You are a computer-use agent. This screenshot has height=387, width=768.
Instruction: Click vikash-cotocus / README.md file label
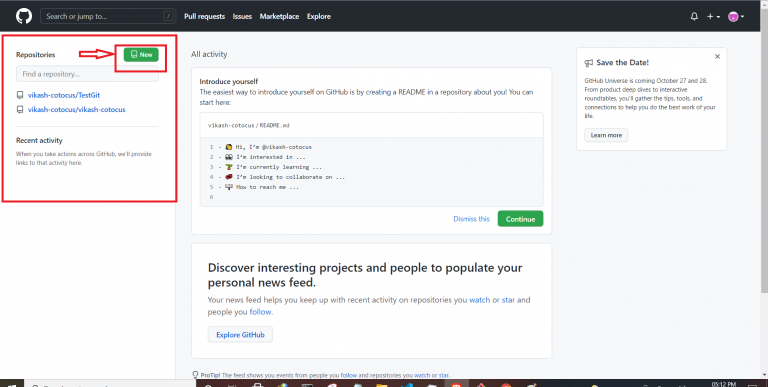click(x=249, y=125)
